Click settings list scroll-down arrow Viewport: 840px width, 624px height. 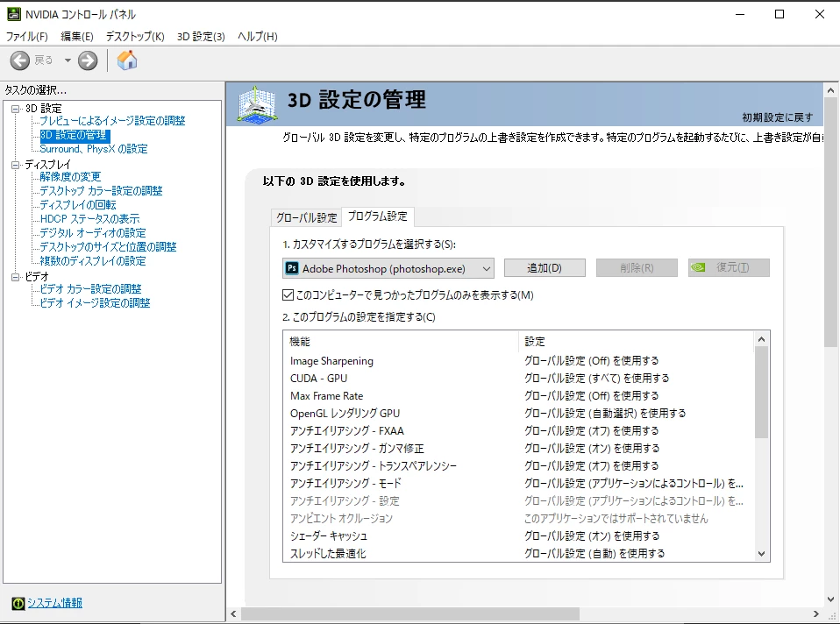[x=761, y=554]
